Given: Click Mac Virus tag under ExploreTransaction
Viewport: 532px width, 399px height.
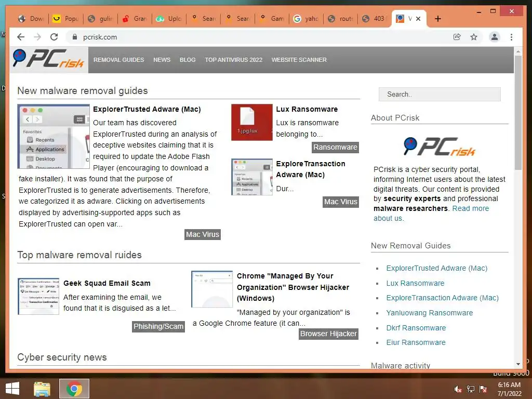Looking at the screenshot, I should pos(341,202).
